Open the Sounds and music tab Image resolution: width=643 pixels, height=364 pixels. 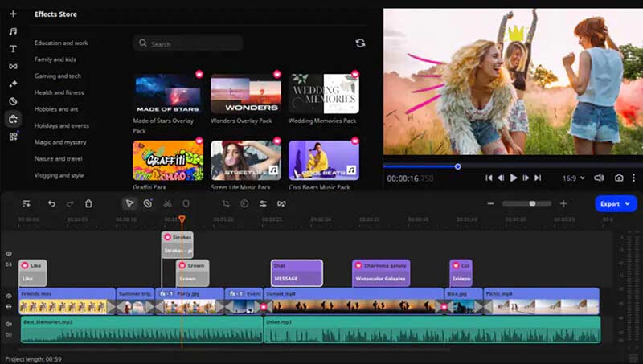click(13, 31)
